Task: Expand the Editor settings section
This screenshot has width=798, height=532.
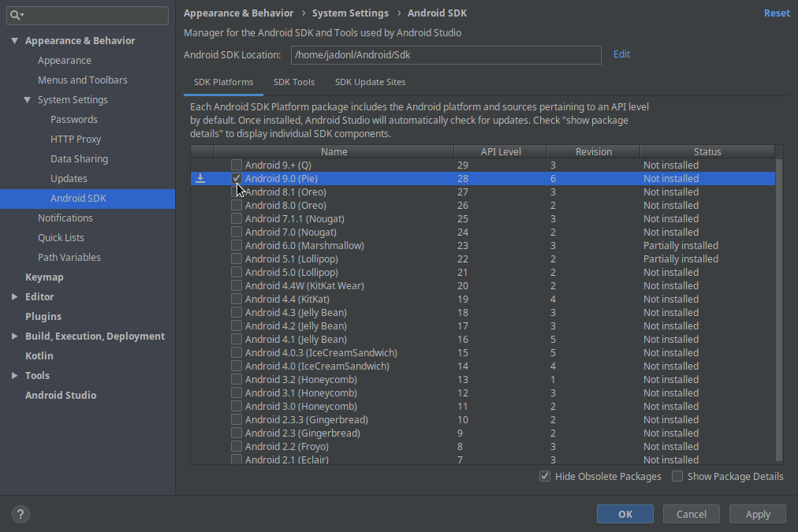Action: (15, 297)
